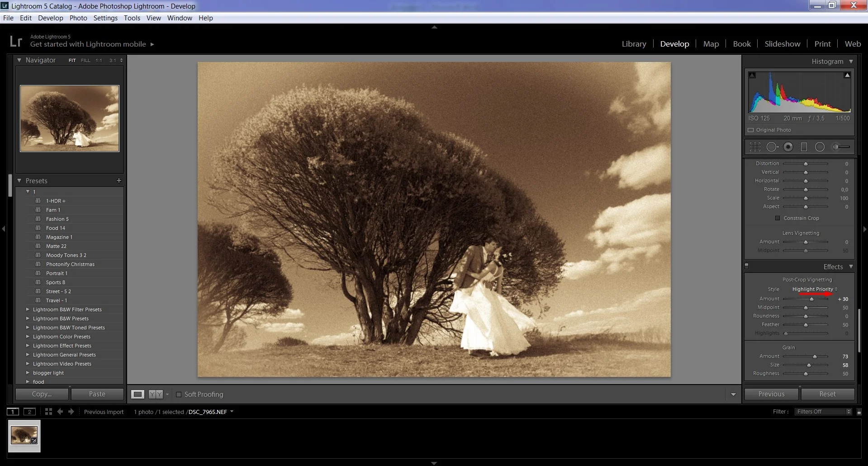
Task: Collapse the Navigator panel
Action: [19, 60]
